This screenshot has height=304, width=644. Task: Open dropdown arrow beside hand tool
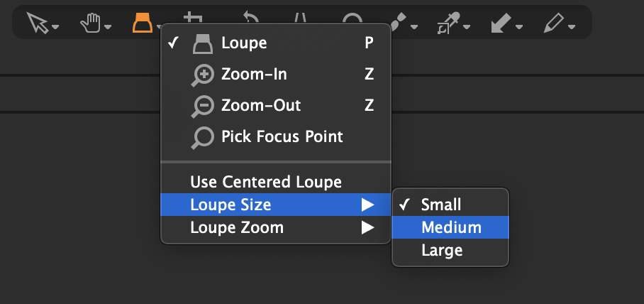tap(108, 27)
